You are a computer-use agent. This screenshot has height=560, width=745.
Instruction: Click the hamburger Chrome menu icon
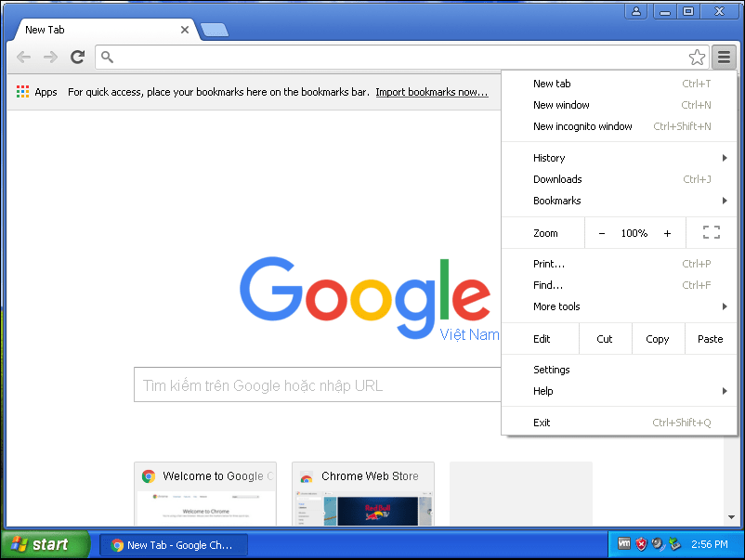724,58
